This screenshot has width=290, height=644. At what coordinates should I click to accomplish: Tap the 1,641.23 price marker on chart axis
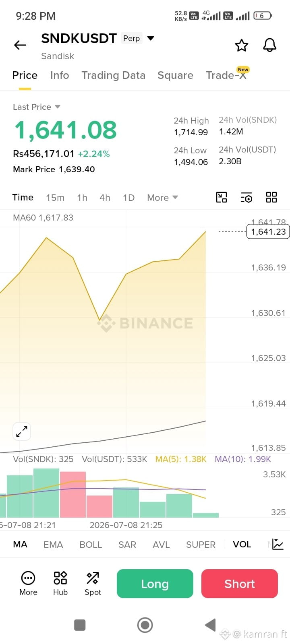[268, 232]
